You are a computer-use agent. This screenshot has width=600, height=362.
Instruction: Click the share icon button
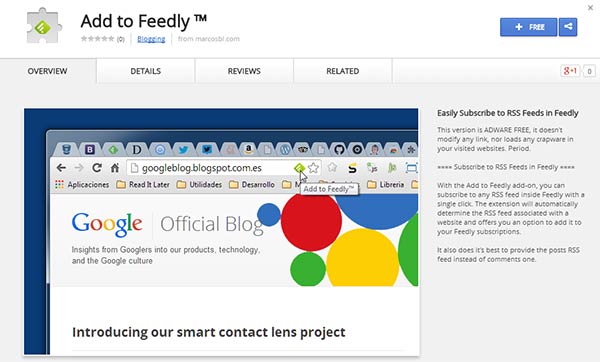(568, 27)
